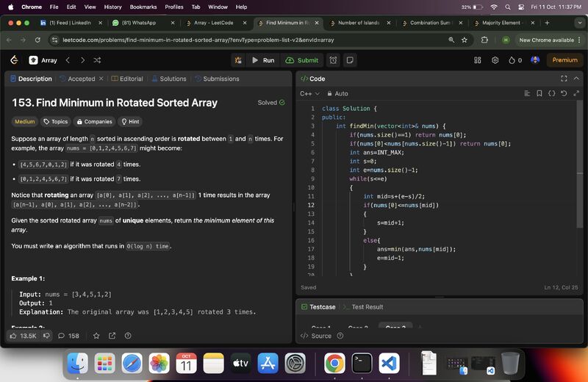Share the problem link icon

[112, 336]
